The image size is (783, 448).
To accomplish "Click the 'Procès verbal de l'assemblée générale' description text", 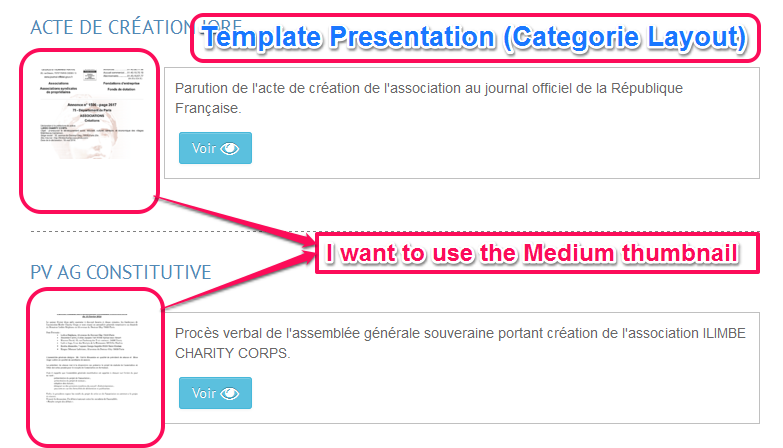I will [x=460, y=343].
